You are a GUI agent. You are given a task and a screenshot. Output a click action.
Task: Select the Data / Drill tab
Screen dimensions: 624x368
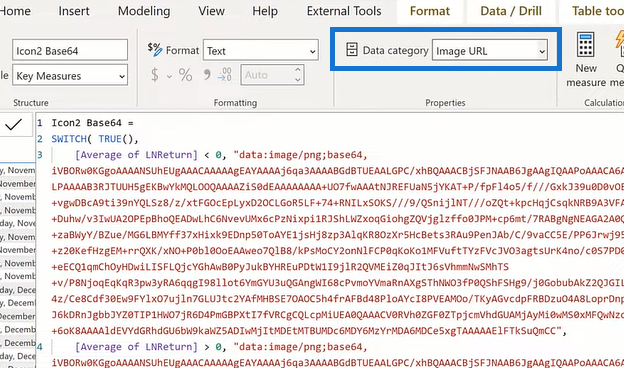(511, 11)
